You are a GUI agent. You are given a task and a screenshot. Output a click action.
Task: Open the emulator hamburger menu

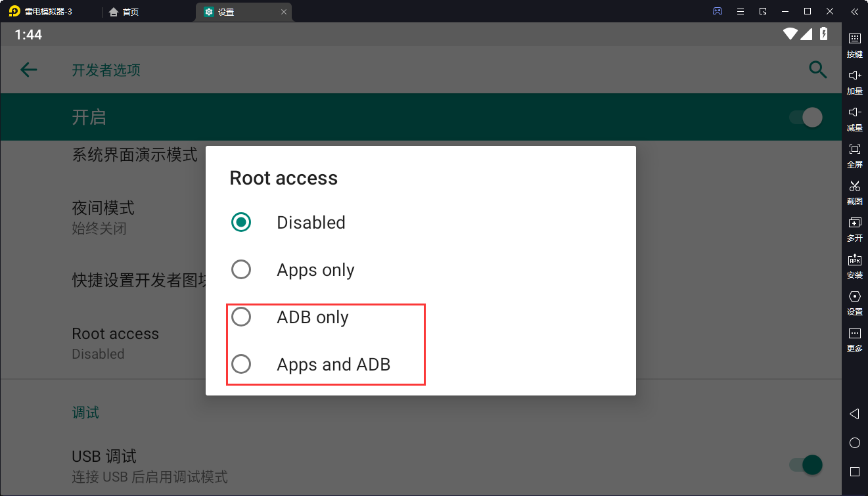tap(741, 11)
